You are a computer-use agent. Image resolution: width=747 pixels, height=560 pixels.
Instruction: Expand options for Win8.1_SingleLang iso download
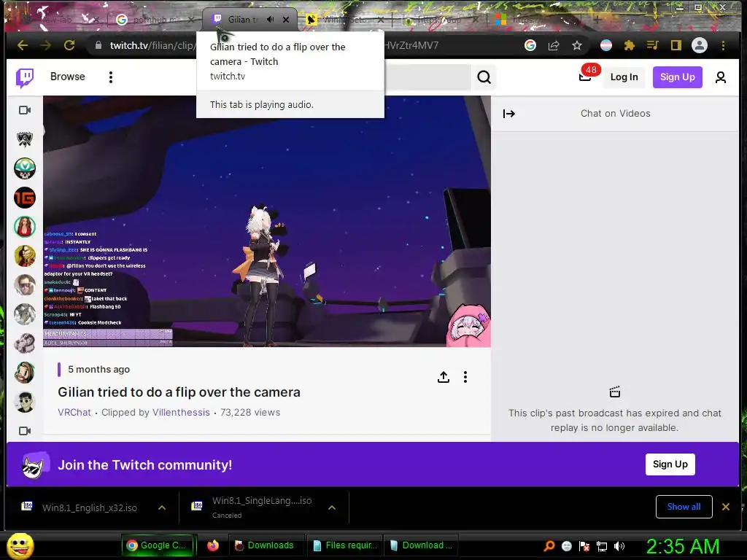pyautogui.click(x=332, y=507)
